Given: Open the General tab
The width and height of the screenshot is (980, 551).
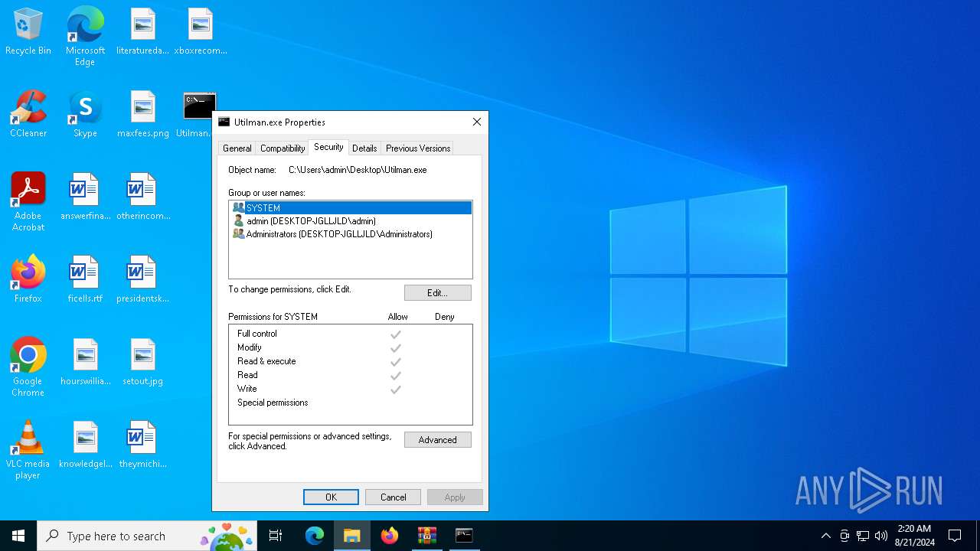Looking at the screenshot, I should pos(237,148).
